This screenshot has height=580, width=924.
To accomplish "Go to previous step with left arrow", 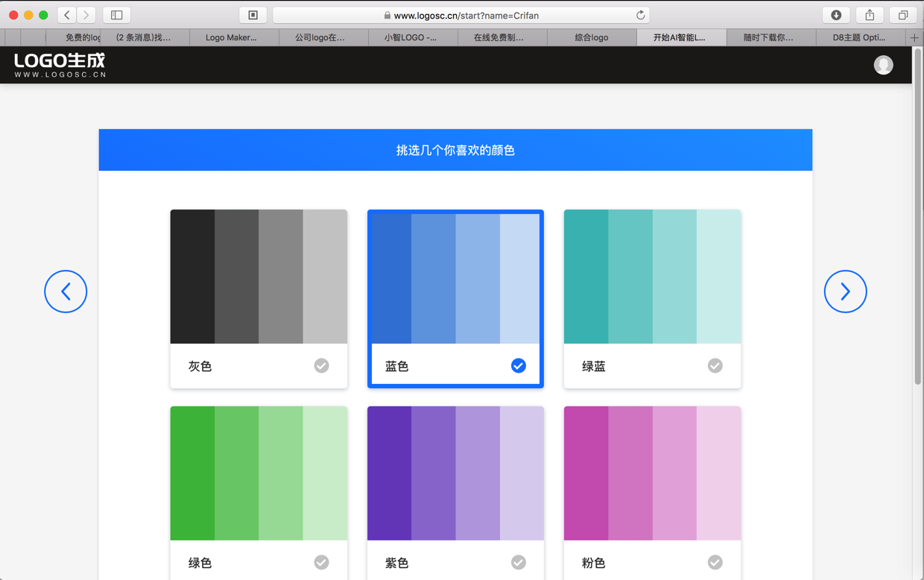I will coord(66,291).
